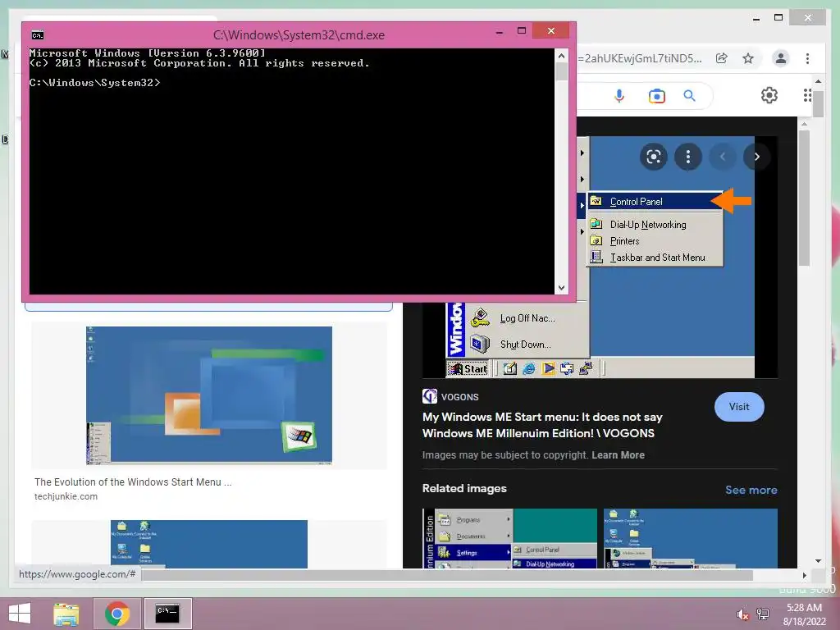Switch to Command Prompt taskbar button

point(167,614)
